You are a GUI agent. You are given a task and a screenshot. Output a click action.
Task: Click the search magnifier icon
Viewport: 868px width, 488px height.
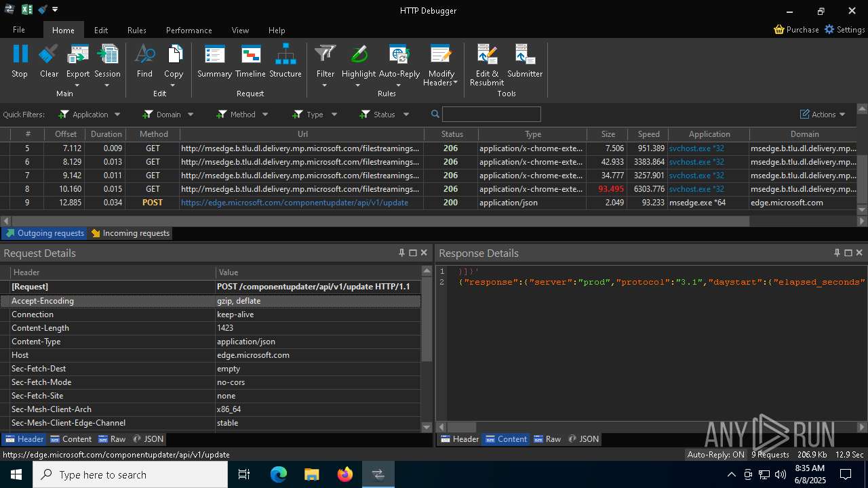435,114
